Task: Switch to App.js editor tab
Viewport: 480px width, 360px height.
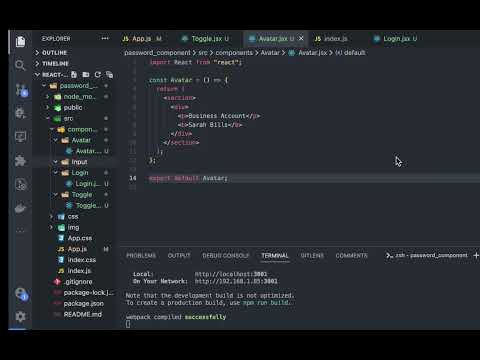Action: [142, 39]
